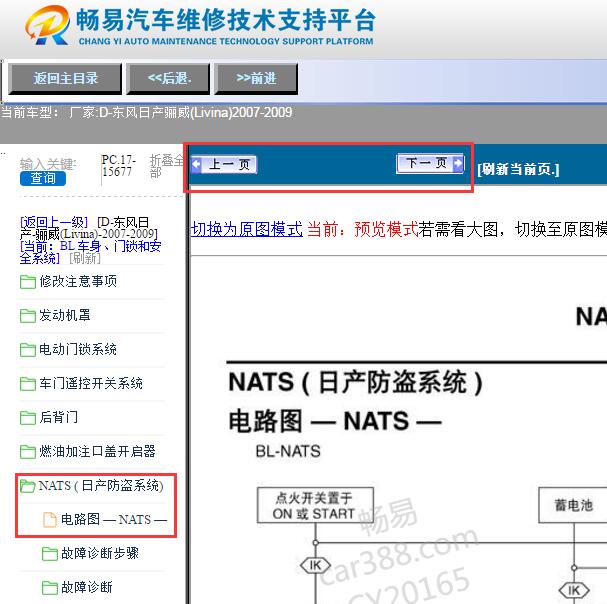Open the 修改注意事项 folder
This screenshot has height=604, width=607.
pyautogui.click(x=78, y=281)
